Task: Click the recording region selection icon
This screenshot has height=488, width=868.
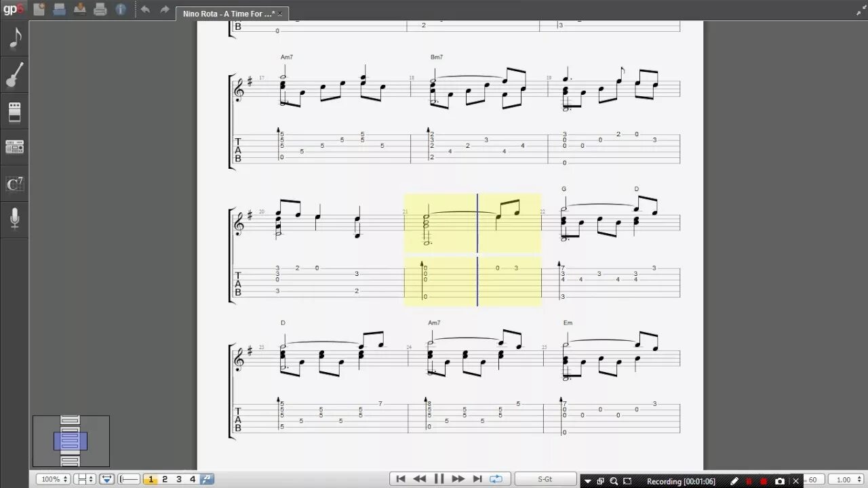Action: coord(627,481)
